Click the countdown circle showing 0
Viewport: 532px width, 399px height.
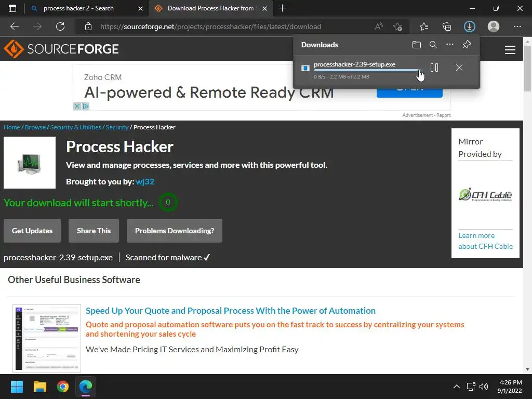(x=168, y=202)
